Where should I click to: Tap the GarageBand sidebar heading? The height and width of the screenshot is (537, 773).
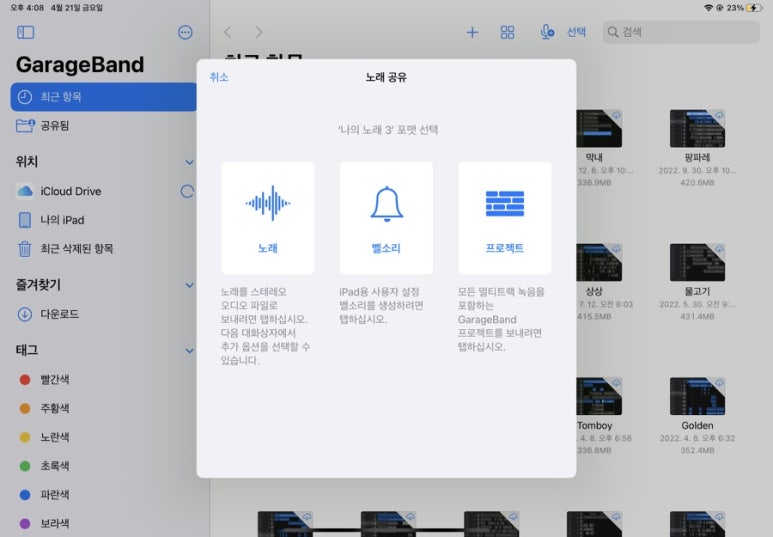[80, 65]
